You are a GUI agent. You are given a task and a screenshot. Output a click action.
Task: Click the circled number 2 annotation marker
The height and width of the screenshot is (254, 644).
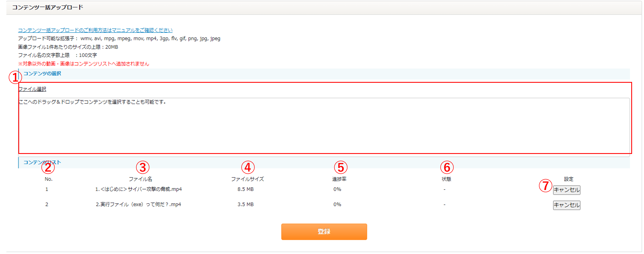pos(48,167)
